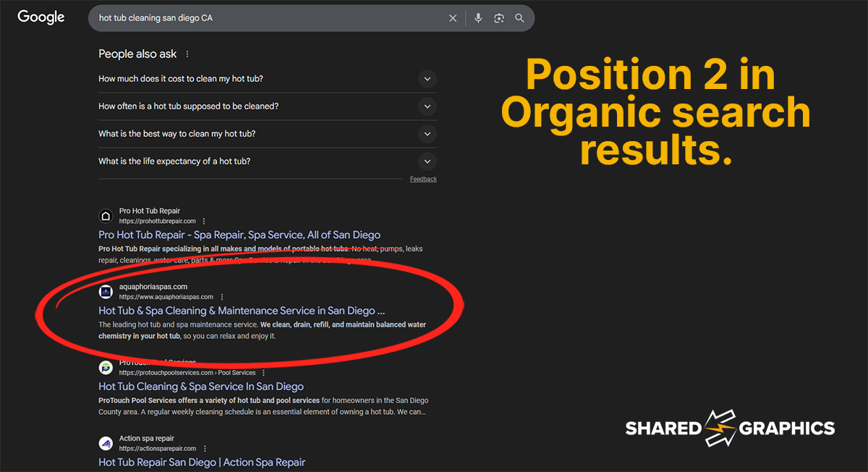Click Action spa repair favicon

(106, 443)
